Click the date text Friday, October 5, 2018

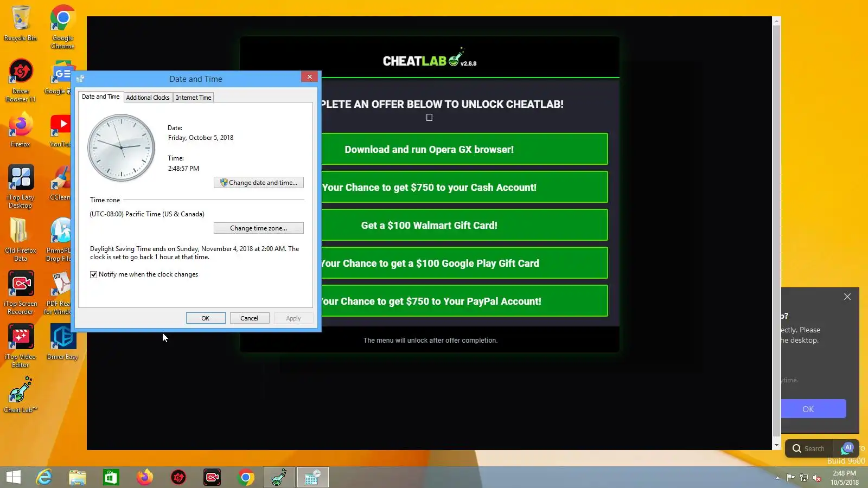pyautogui.click(x=201, y=138)
